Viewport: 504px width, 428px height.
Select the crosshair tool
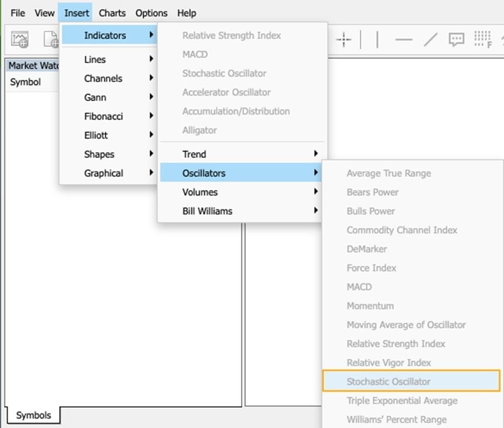click(344, 40)
